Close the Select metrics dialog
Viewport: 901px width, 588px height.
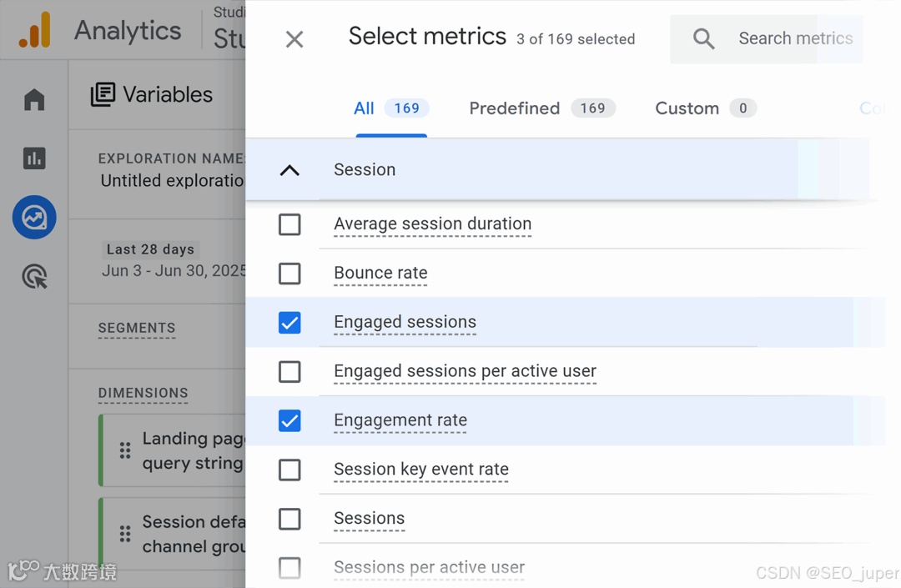pyautogui.click(x=294, y=39)
